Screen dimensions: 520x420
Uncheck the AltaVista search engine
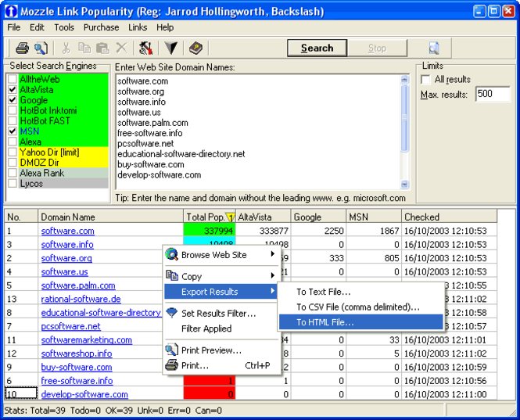(13, 90)
